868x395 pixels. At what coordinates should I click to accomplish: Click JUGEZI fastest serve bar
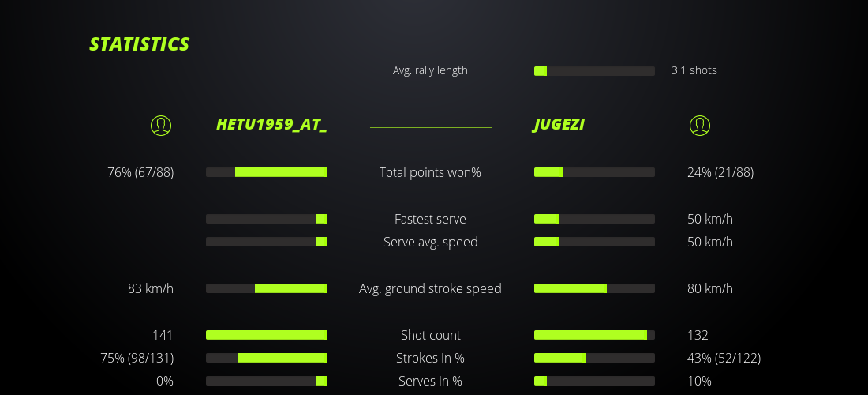tap(594, 219)
